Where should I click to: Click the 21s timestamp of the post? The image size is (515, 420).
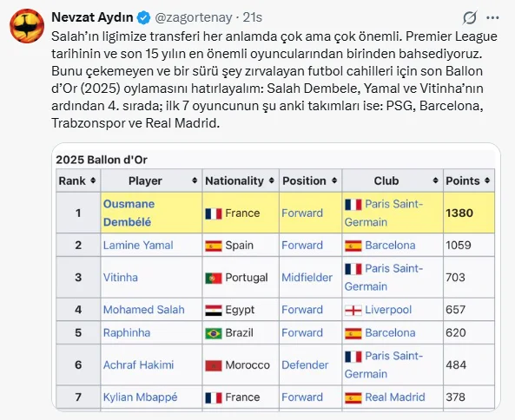[253, 17]
